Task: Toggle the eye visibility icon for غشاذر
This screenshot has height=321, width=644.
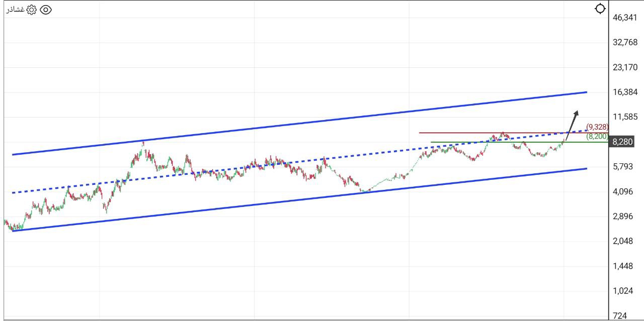Action: (x=46, y=10)
